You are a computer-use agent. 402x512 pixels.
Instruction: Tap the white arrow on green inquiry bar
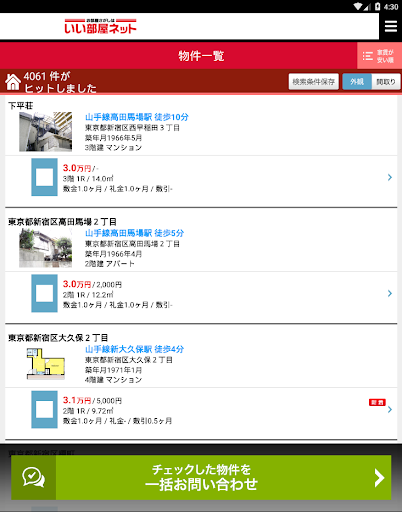(379, 478)
